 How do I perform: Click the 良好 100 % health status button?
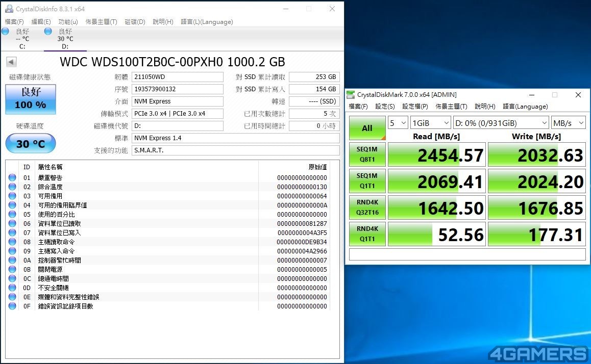click(x=31, y=99)
